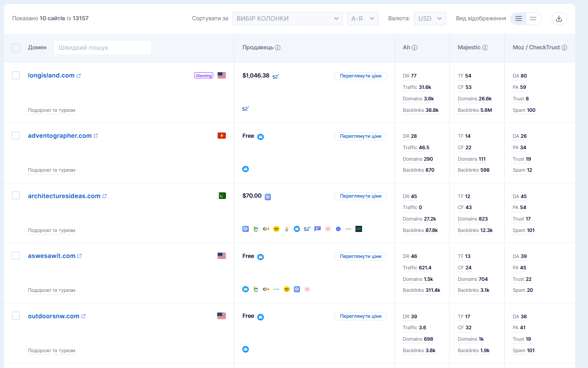Click the SZ seller icon in architecturesideas row
This screenshot has height=368, width=588.
tap(307, 229)
